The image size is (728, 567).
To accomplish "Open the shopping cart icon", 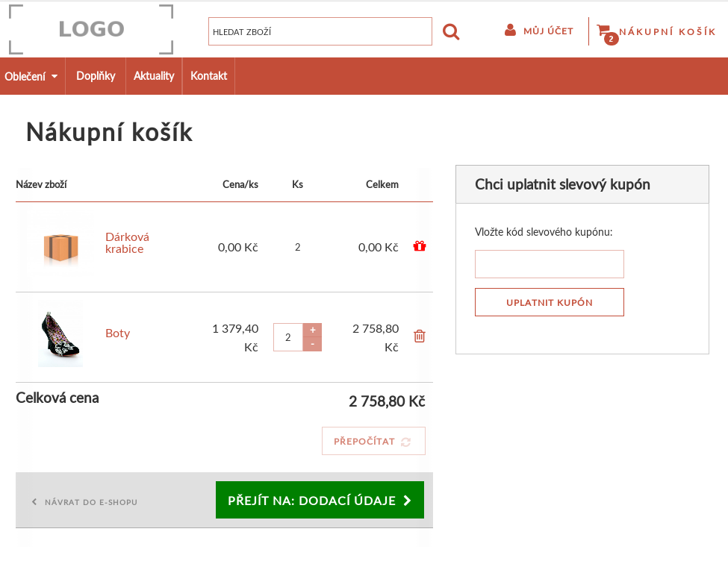I will tap(603, 31).
